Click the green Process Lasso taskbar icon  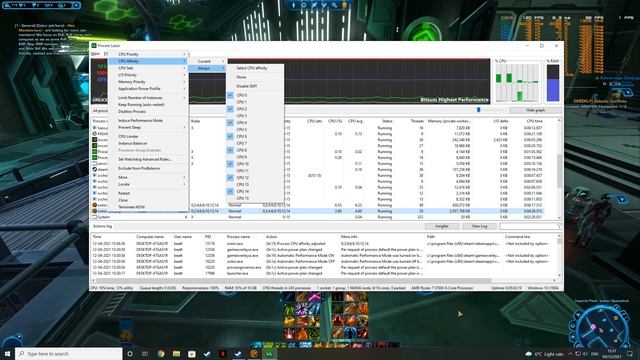[x=269, y=353]
